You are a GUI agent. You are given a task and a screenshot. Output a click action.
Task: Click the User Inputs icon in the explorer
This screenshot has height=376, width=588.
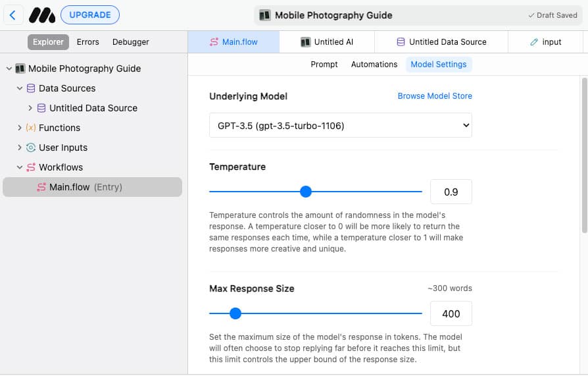(31, 148)
